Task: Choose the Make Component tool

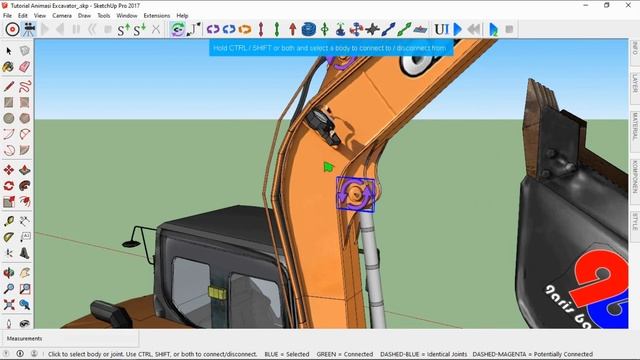Action: coord(24,51)
